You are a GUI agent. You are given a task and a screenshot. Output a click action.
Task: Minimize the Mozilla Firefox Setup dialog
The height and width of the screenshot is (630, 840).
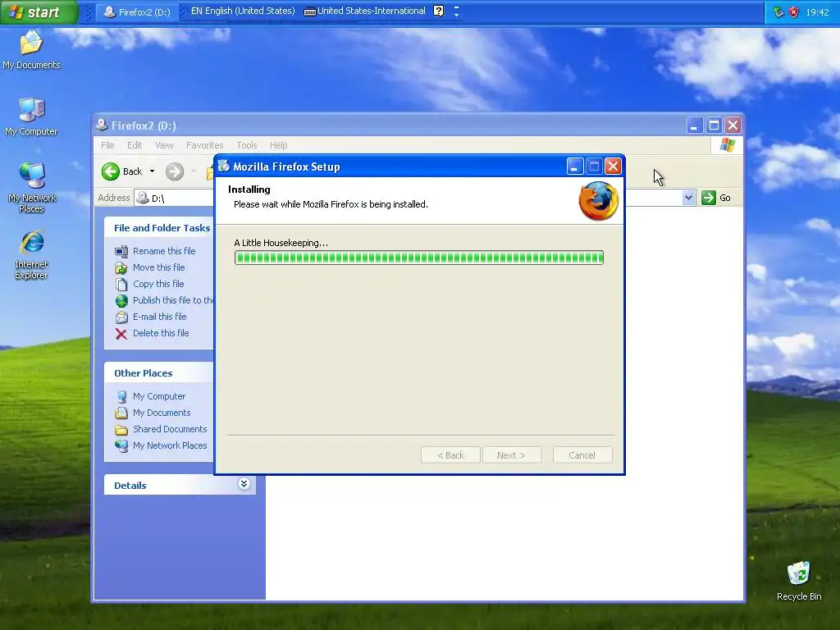(575, 167)
